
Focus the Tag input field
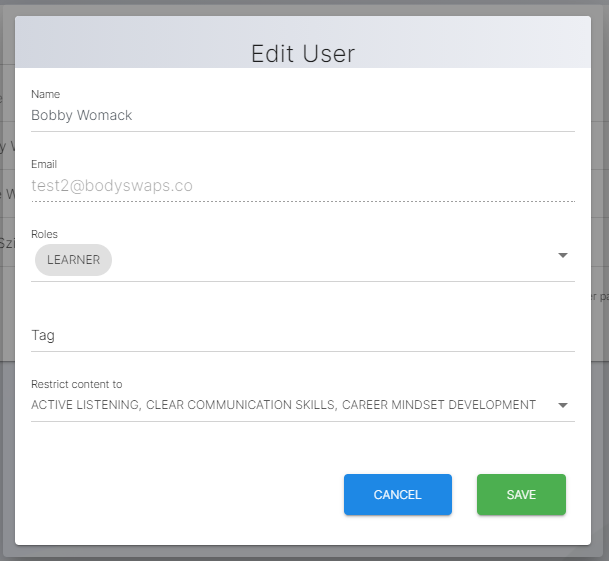[302, 335]
